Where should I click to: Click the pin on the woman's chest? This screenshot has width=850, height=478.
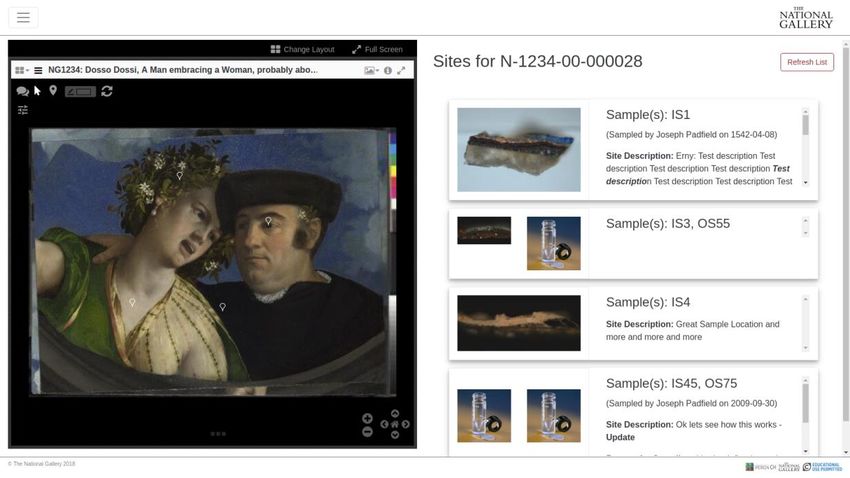coord(132,302)
